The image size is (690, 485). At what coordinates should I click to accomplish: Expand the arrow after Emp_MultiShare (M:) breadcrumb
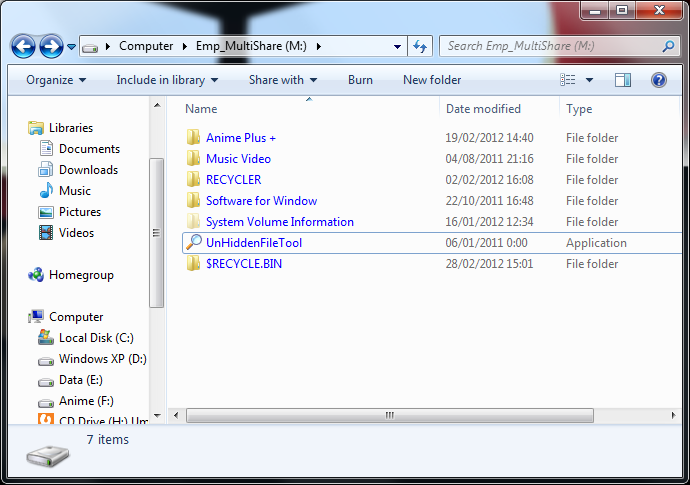(x=319, y=46)
